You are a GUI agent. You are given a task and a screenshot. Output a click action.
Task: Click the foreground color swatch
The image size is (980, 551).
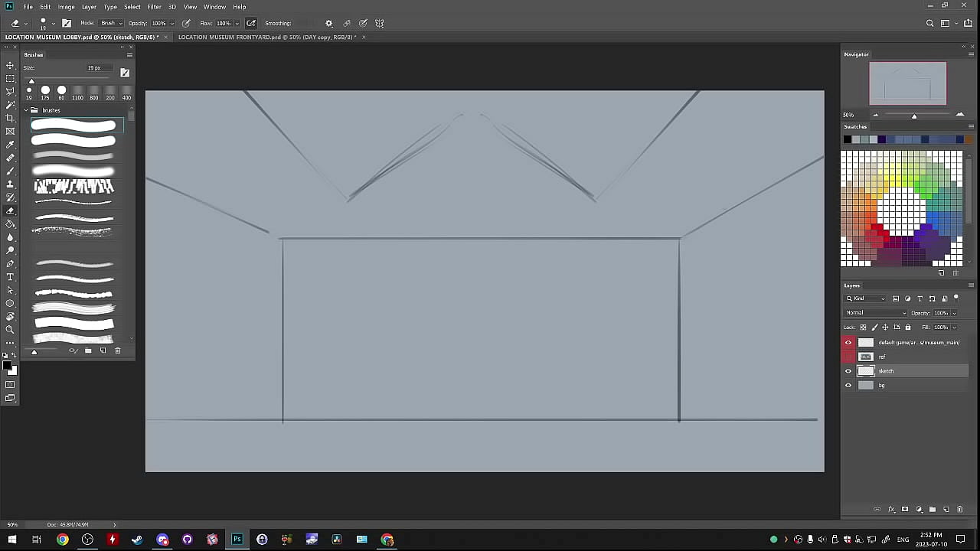point(8,367)
